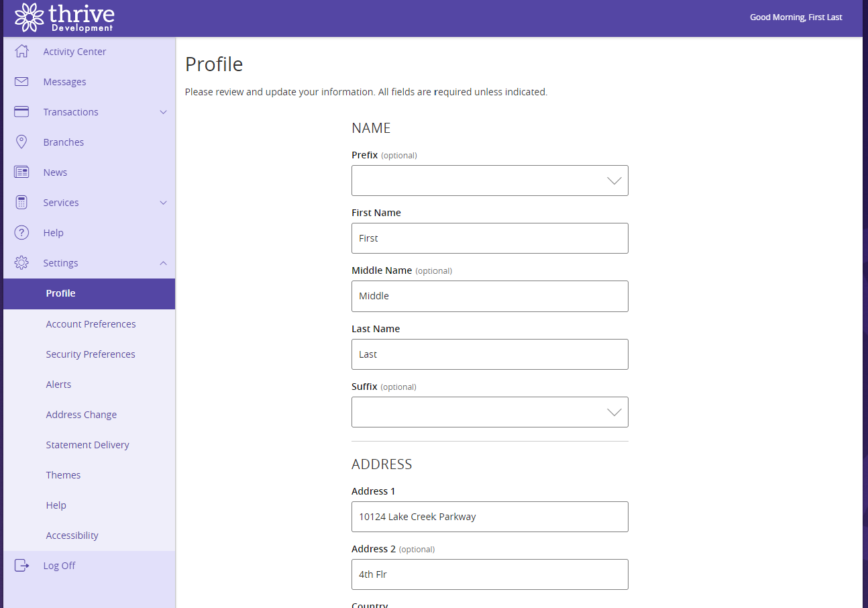Open the Suffix dropdown
The height and width of the screenshot is (608, 868).
[490, 412]
